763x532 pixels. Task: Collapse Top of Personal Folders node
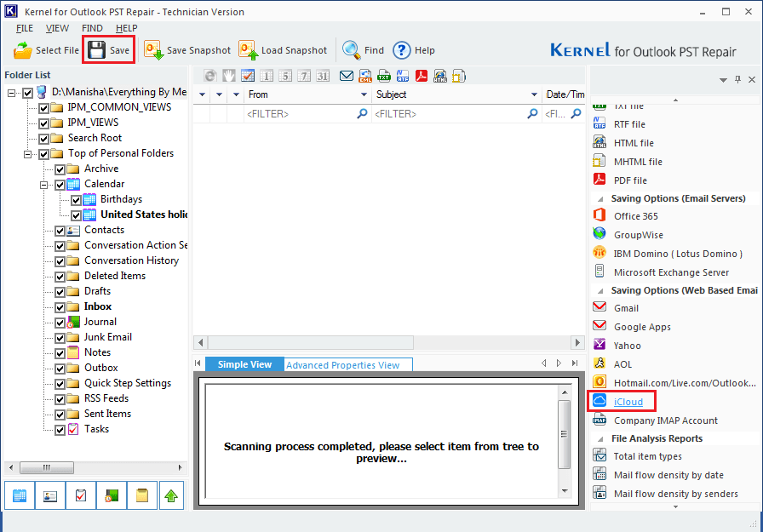point(28,154)
